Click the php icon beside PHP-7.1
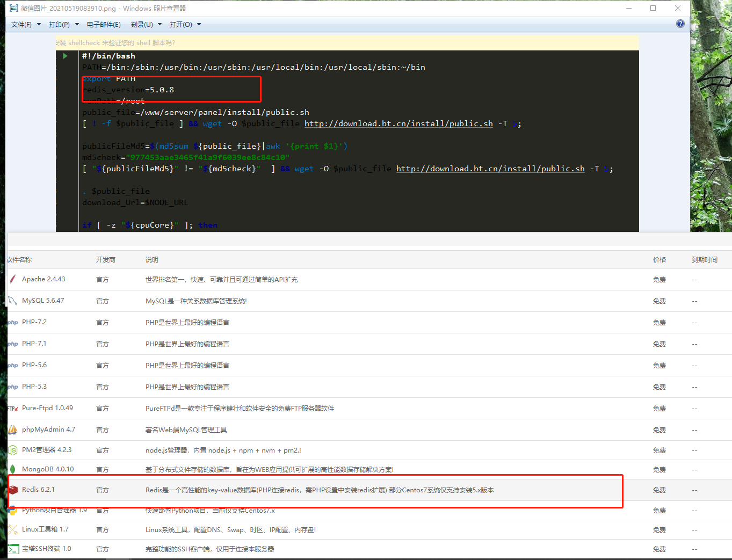 pyautogui.click(x=13, y=344)
